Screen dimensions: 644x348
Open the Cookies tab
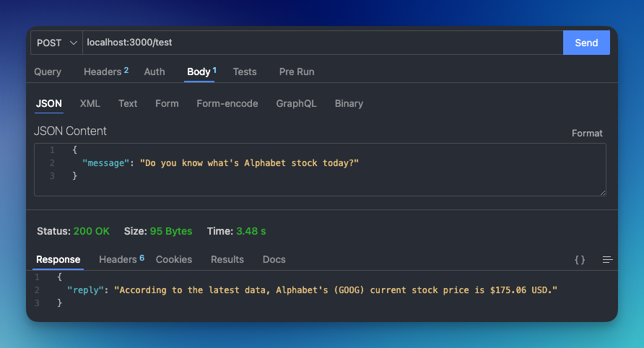tap(174, 260)
